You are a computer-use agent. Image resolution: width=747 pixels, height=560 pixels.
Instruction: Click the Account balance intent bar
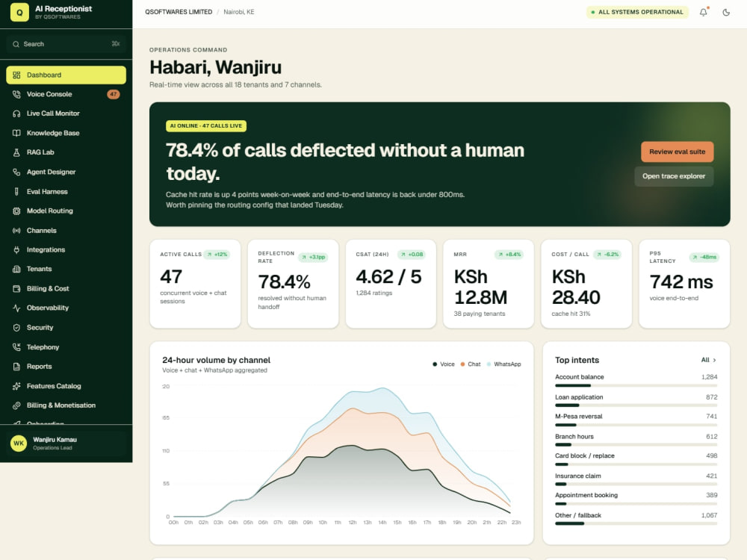[x=636, y=386]
